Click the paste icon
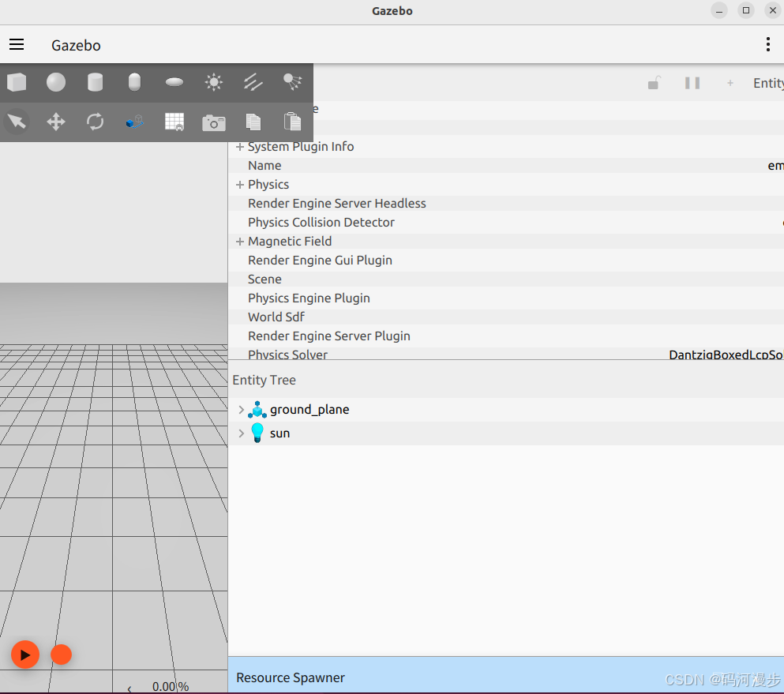The height and width of the screenshot is (694, 784). (292, 122)
